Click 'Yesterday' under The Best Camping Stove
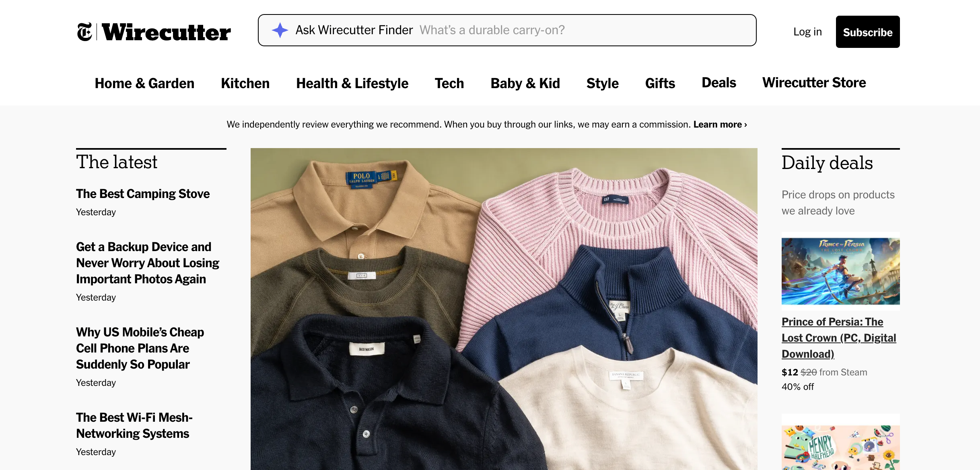The width and height of the screenshot is (980, 470). point(96,212)
